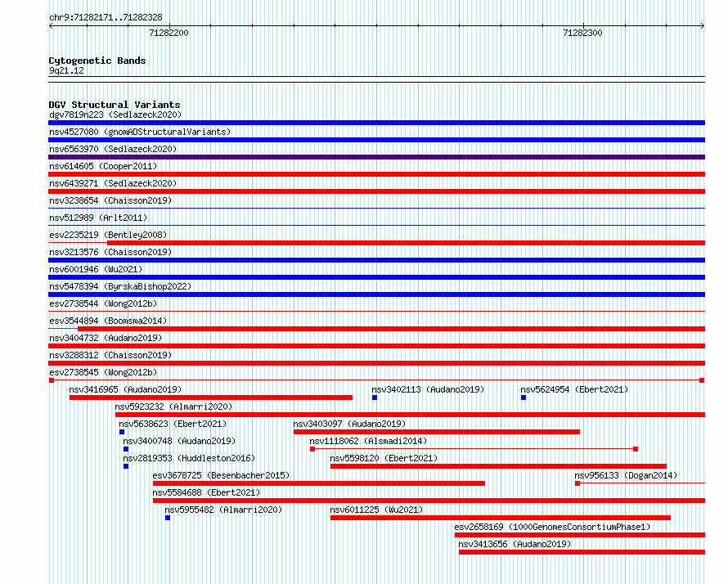The width and height of the screenshot is (728, 584).
Task: Click ruler position 71282300
Action: pyautogui.click(x=582, y=33)
